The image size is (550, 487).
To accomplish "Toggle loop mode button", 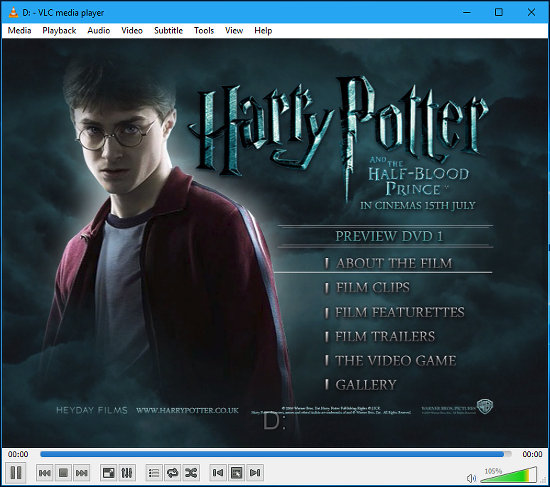I will click(173, 473).
